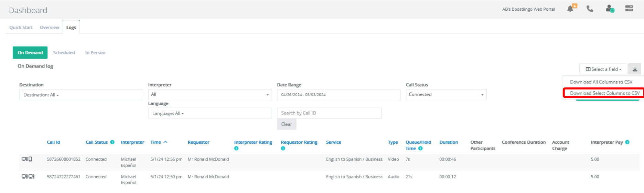This screenshot has height=193, width=644.
Task: Switch to the Overview tab
Action: click(50, 28)
